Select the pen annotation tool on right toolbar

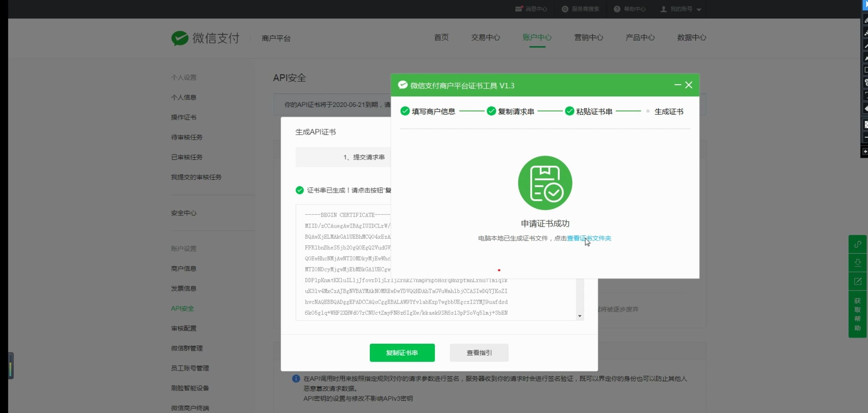point(865,20)
